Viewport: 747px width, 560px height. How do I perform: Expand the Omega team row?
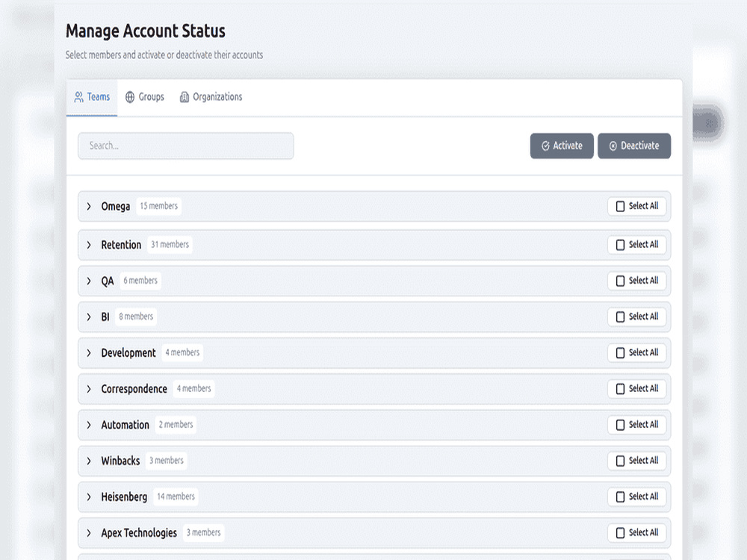click(374, 206)
